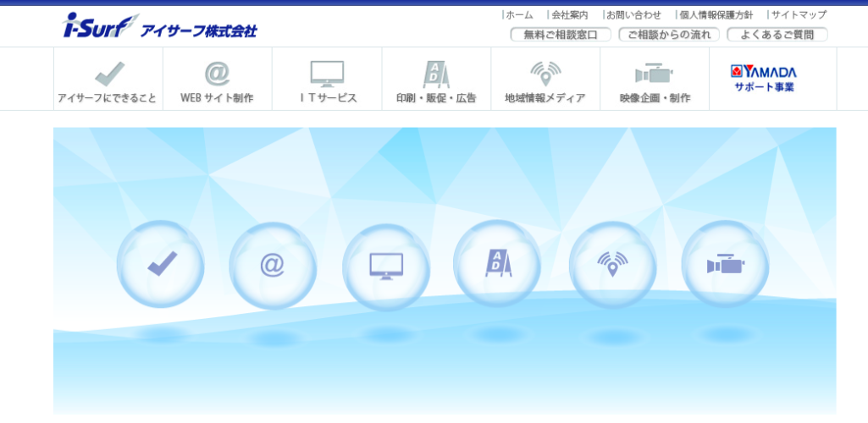Navigate to 映像企画・制作 section
Viewport: 868px width, 423px height.
[x=655, y=80]
